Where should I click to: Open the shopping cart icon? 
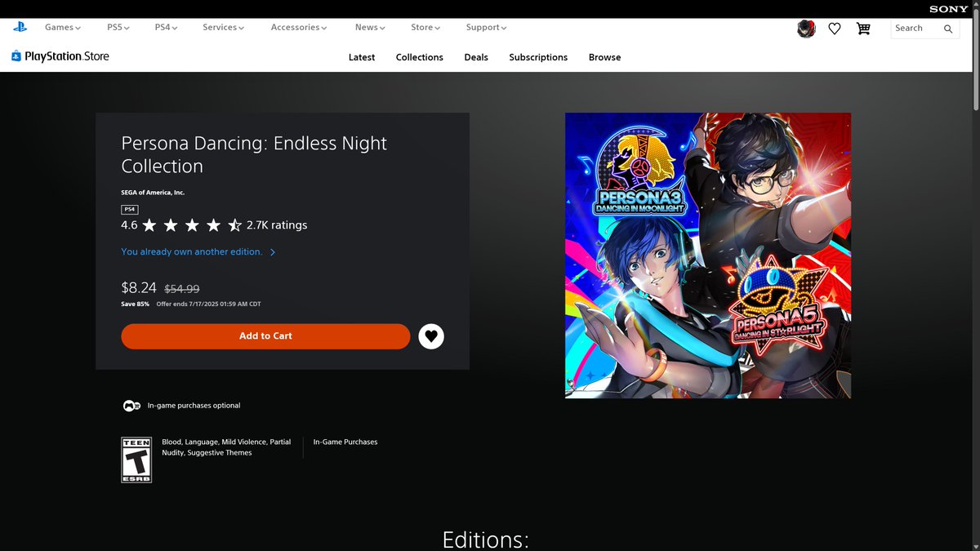pyautogui.click(x=863, y=29)
